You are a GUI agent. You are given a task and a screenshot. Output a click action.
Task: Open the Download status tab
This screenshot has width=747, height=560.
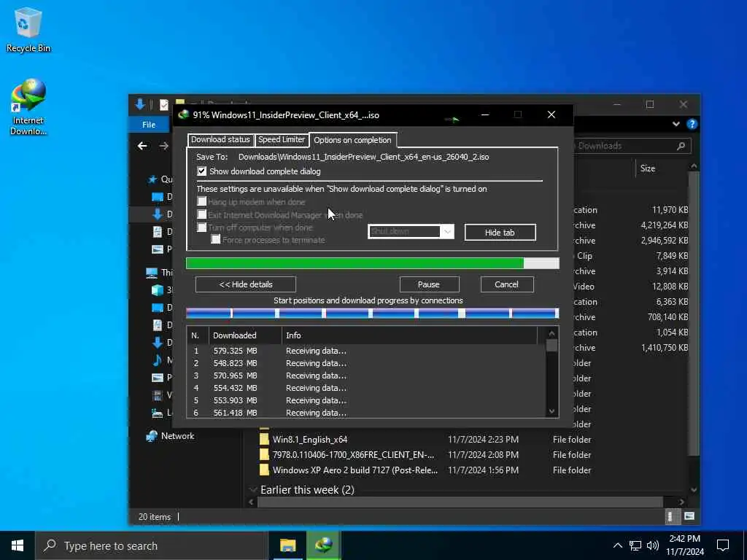click(220, 139)
